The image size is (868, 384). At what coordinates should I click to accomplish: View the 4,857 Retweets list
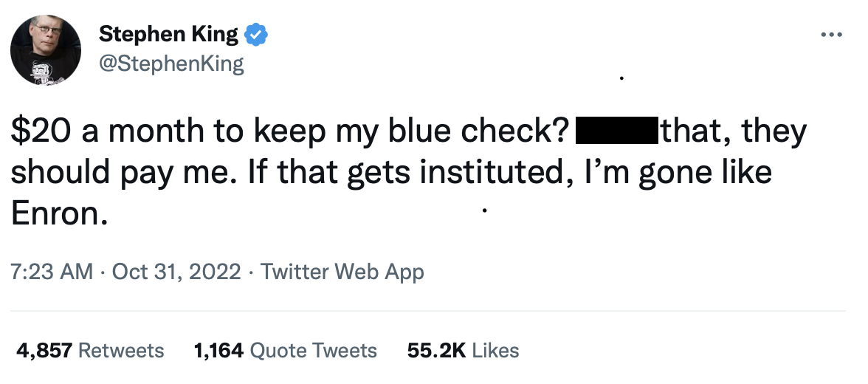point(90,350)
